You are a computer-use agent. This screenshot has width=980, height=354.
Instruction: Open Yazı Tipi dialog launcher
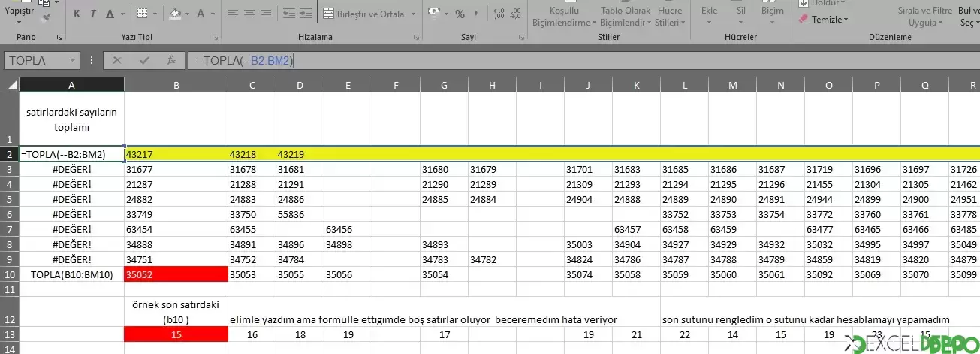pyautogui.click(x=216, y=36)
